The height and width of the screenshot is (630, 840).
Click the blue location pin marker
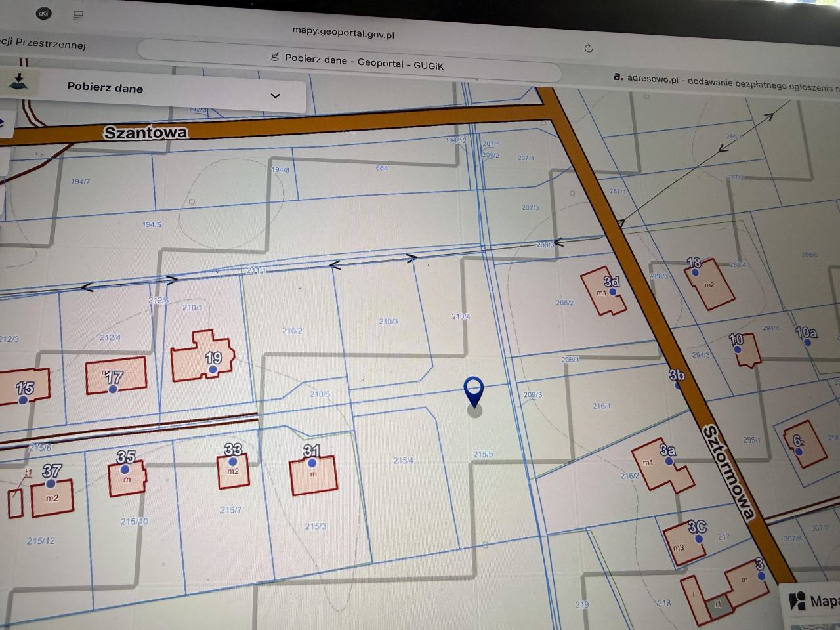tap(474, 392)
